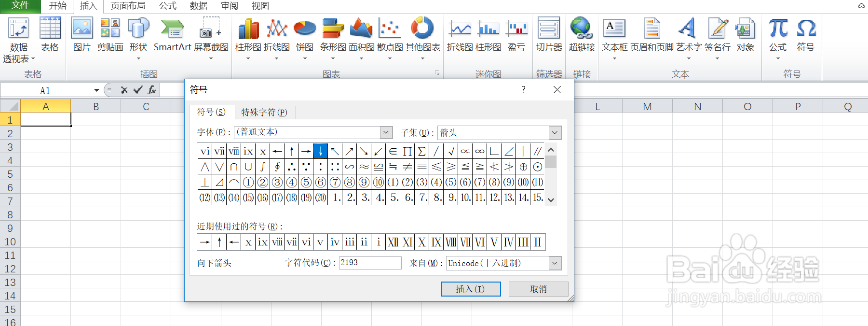Switch to the 页面布局 ribbon tab
868x326 pixels.
(x=128, y=6)
